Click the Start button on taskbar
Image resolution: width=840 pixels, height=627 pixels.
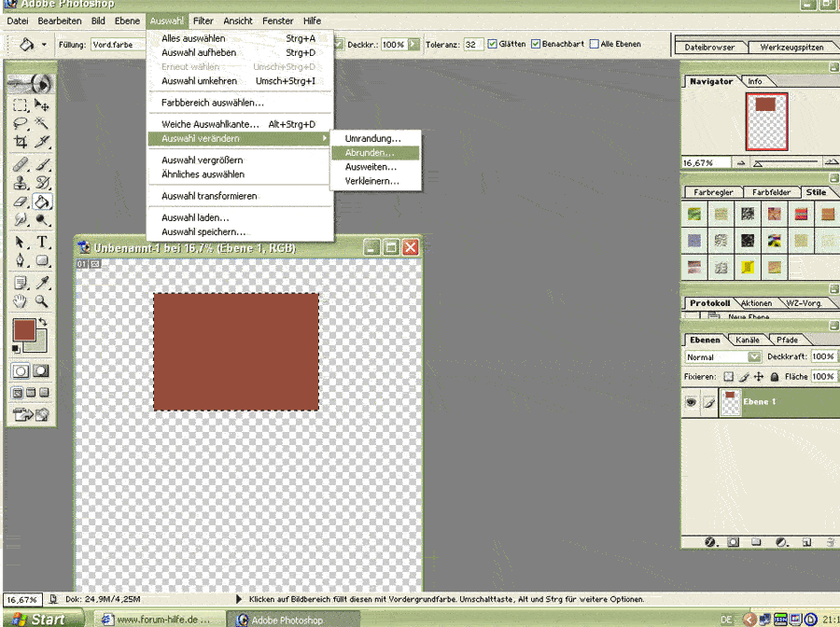[x=37, y=619]
